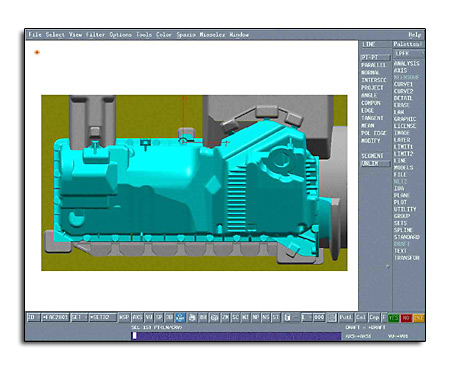Screen dimensions: 450x370
Task: Choose the PARALLEL line option
Action: 373,65
